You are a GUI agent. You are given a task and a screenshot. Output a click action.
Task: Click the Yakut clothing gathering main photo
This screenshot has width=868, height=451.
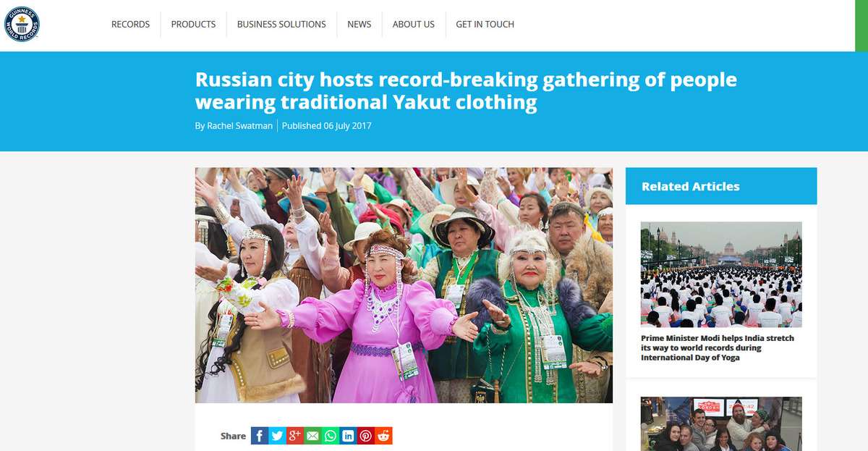click(x=404, y=285)
